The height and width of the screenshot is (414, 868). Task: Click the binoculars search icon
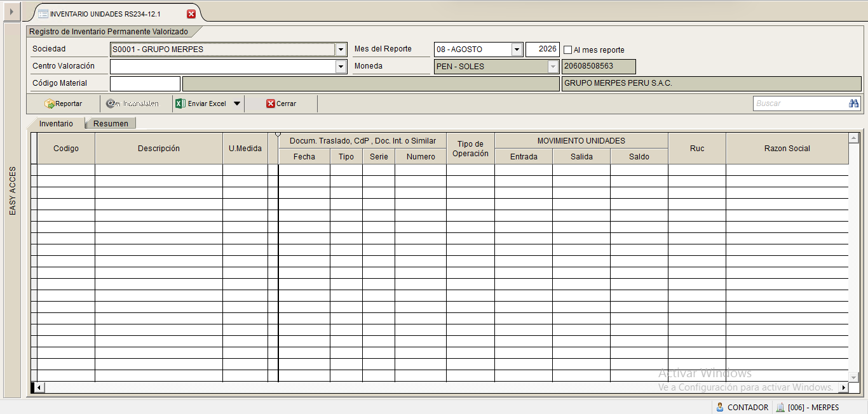tap(853, 103)
